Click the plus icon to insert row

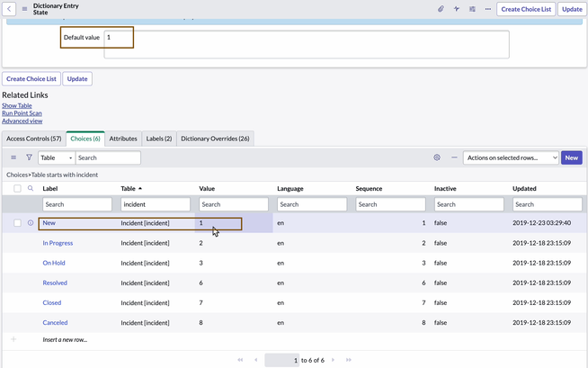(x=13, y=339)
